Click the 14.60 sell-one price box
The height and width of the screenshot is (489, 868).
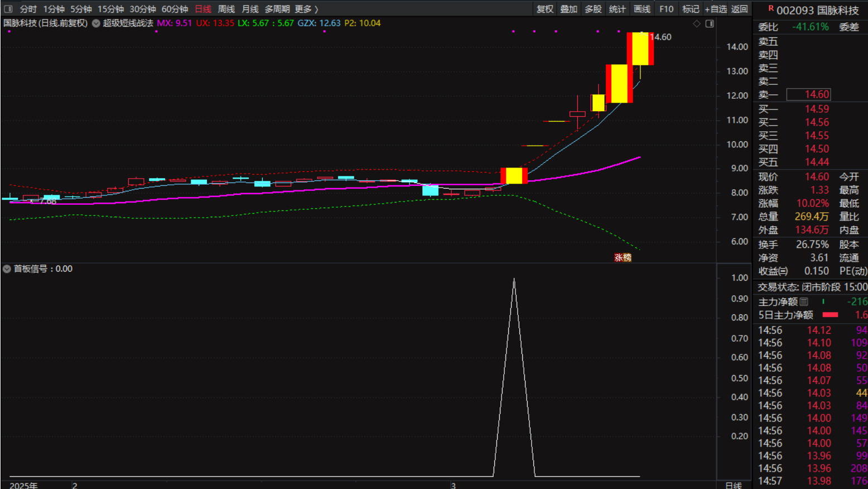[816, 95]
